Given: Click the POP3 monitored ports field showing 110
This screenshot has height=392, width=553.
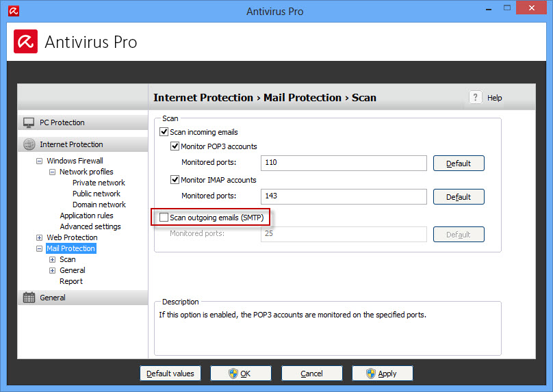Looking at the screenshot, I should [344, 163].
